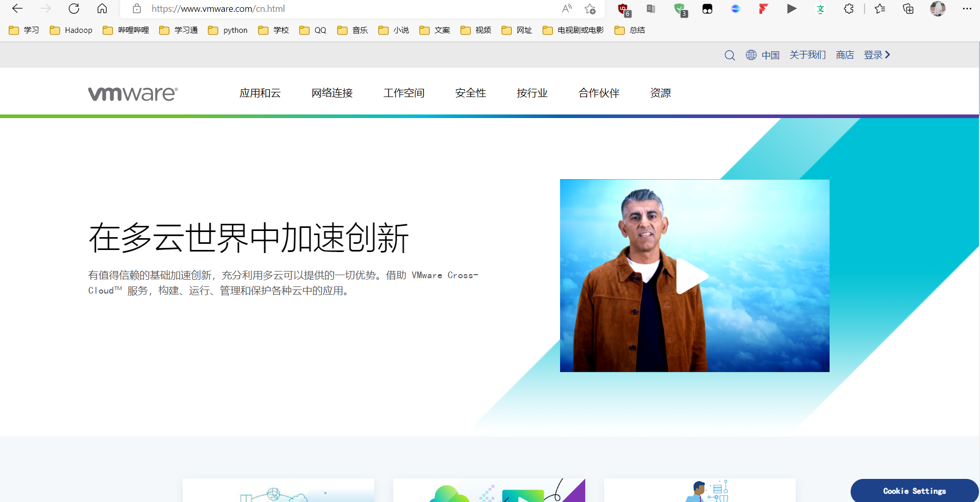Open the 视频 bookmarks folder

pyautogui.click(x=475, y=30)
